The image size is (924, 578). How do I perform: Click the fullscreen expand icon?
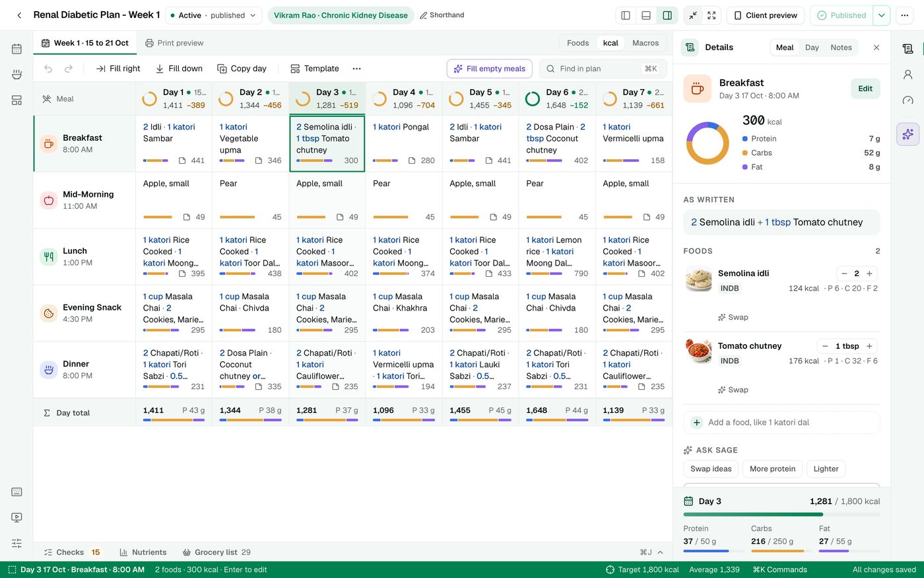click(x=711, y=15)
